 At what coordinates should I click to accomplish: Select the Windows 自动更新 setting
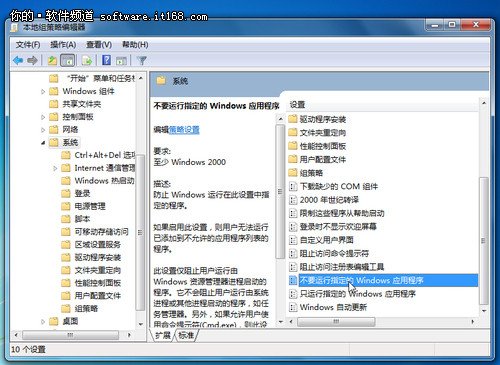pyautogui.click(x=333, y=307)
